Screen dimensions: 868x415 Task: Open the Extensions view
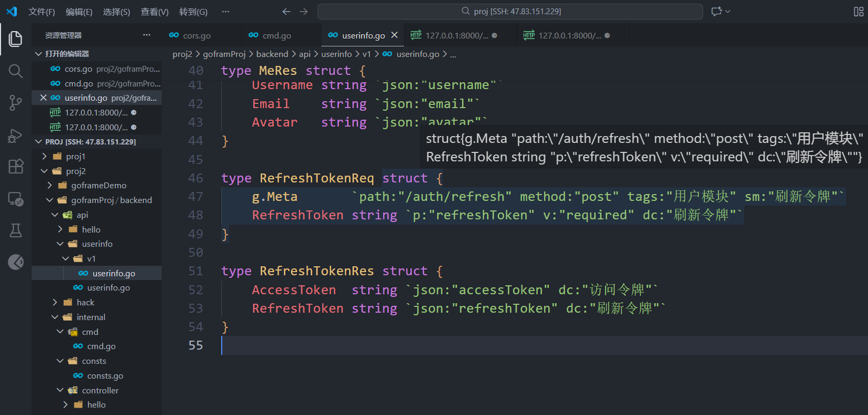16,167
